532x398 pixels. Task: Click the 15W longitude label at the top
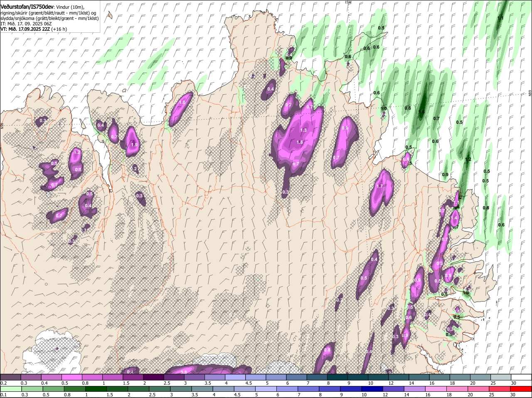pos(348,2)
